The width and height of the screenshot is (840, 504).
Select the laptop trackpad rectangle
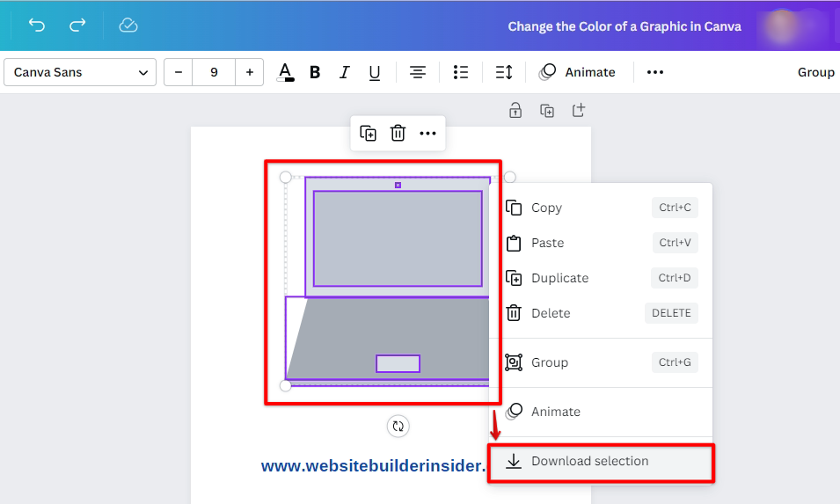(398, 363)
